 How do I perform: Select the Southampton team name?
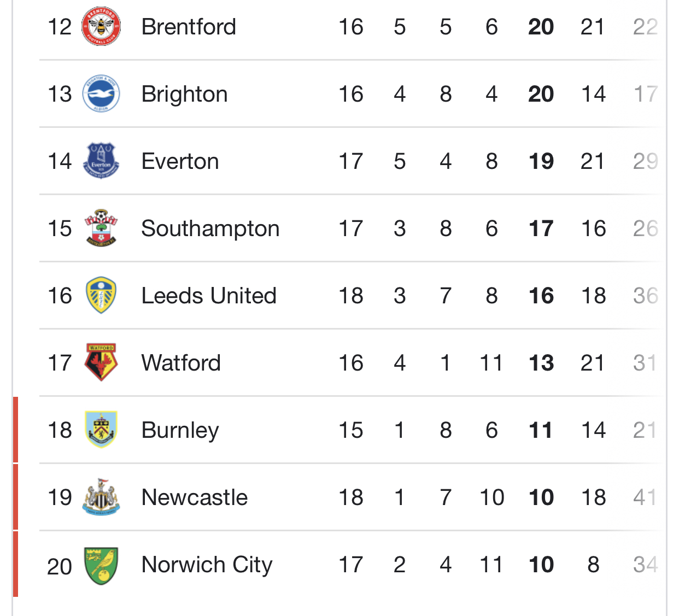[210, 228]
